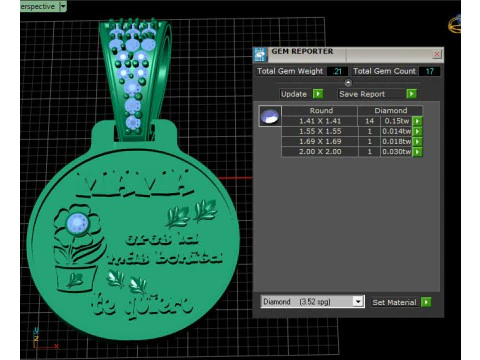Click the 0.030tw weight cell
Image resolution: width=480 pixels, height=360 pixels.
click(397, 152)
